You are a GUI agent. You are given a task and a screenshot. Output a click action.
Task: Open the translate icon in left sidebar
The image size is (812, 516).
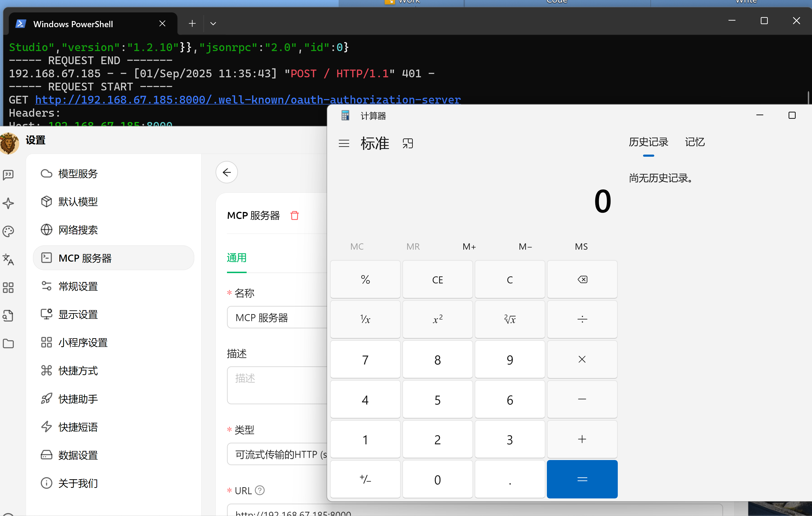8,259
